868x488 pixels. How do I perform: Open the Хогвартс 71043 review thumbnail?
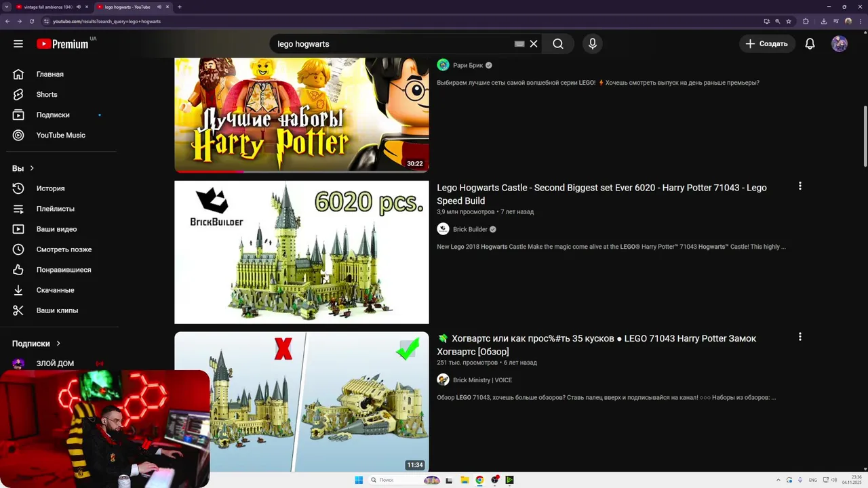(302, 401)
